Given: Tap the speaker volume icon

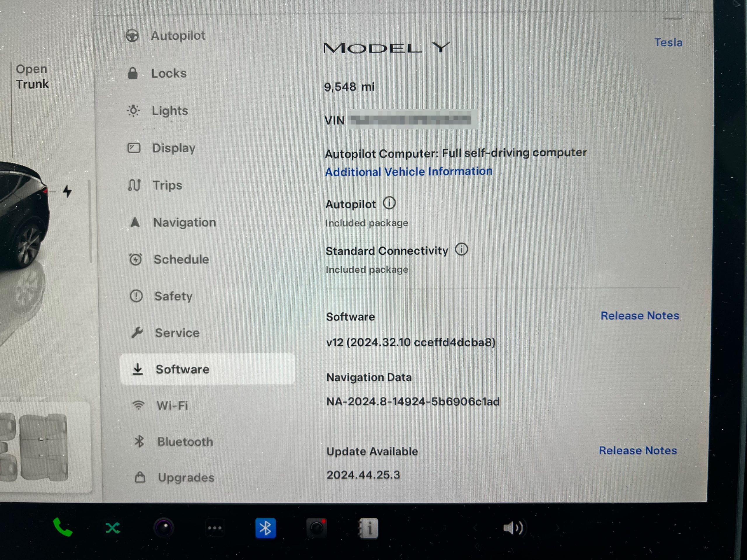Looking at the screenshot, I should [x=512, y=528].
